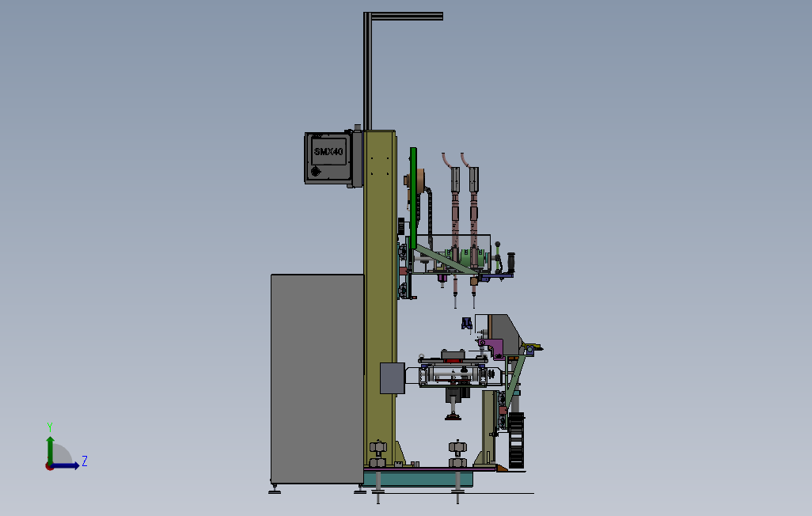812x516 pixels.
Task: Select the green vertical plate beside column
Action: point(413,198)
